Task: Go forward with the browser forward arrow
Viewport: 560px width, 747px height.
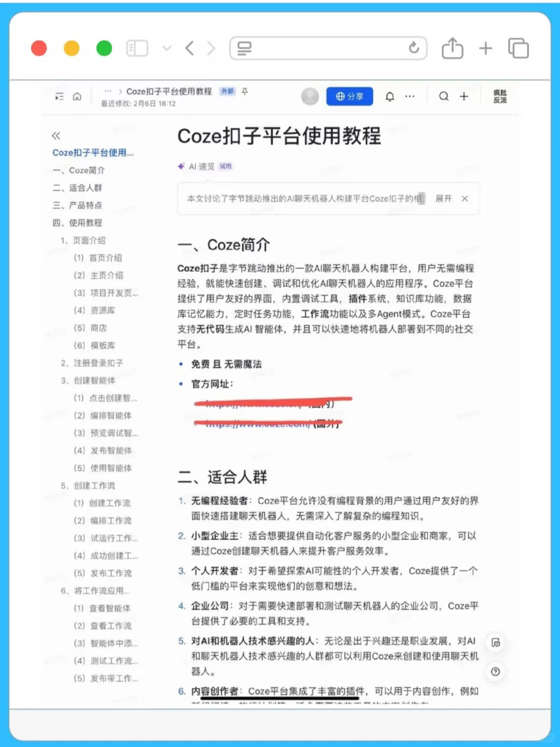Action: point(211,49)
